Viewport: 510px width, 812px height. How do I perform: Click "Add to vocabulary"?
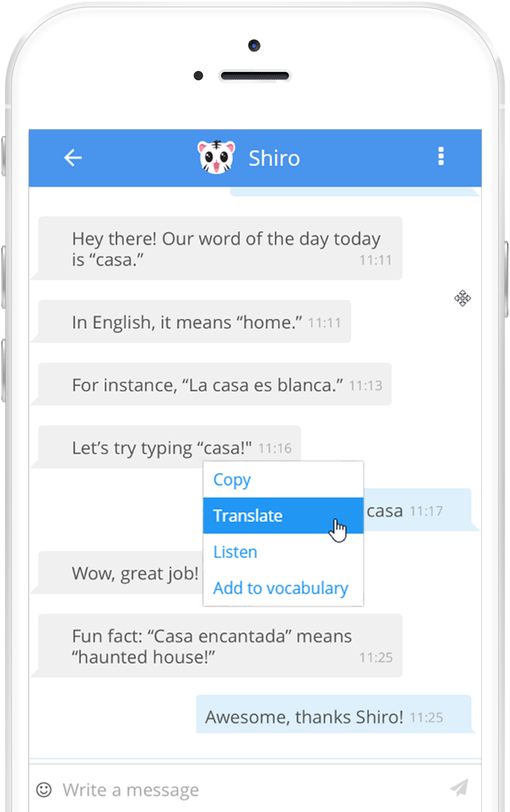click(280, 588)
